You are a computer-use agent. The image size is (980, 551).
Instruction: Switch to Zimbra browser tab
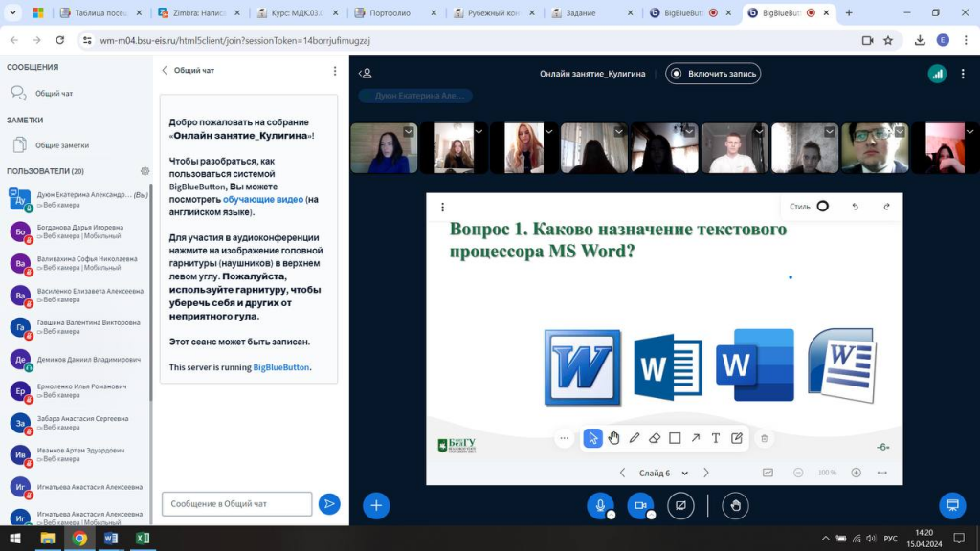(x=198, y=12)
